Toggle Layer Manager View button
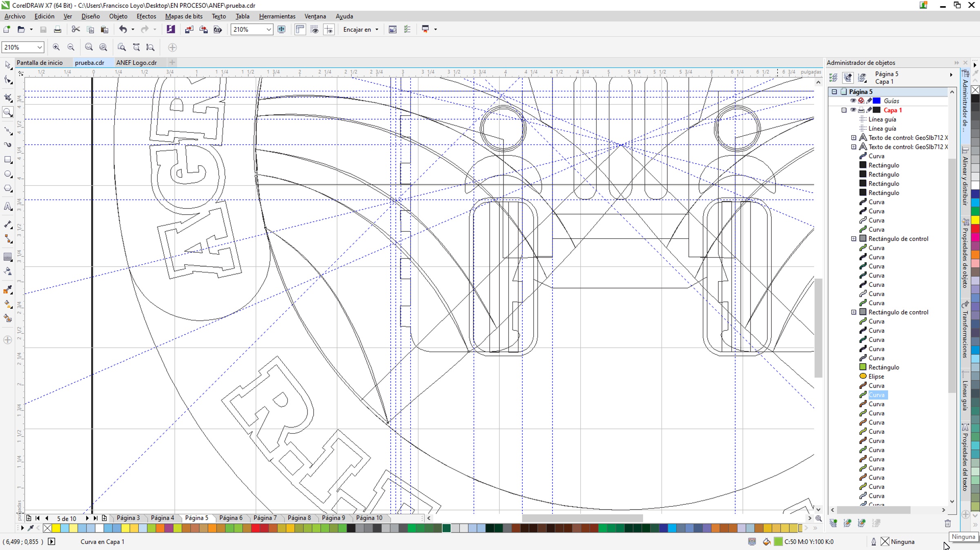The image size is (980, 550). point(862,78)
